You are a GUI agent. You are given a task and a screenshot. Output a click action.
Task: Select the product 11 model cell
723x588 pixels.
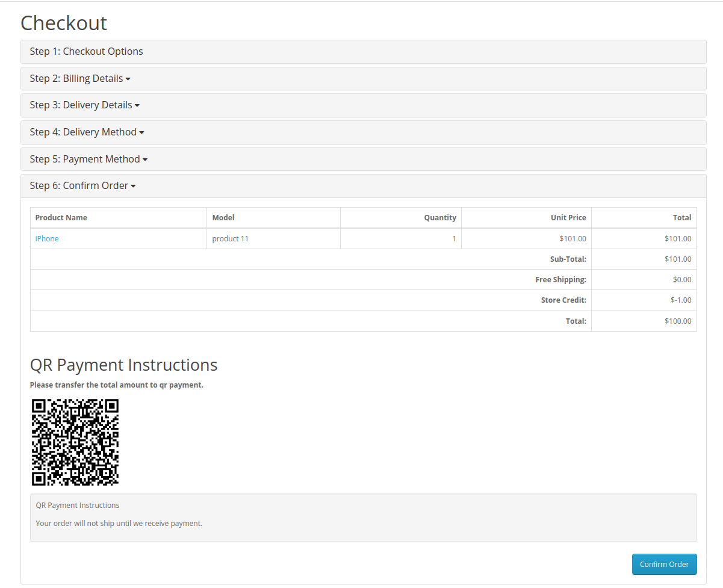(230, 239)
